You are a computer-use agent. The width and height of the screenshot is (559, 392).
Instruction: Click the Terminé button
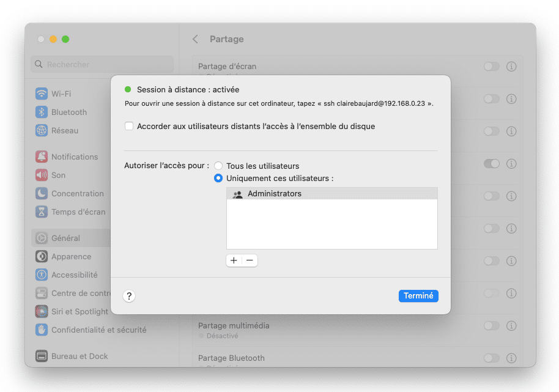[418, 296]
